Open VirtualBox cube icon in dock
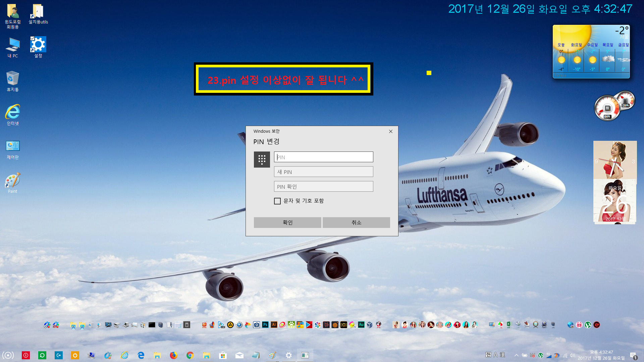 (370, 324)
